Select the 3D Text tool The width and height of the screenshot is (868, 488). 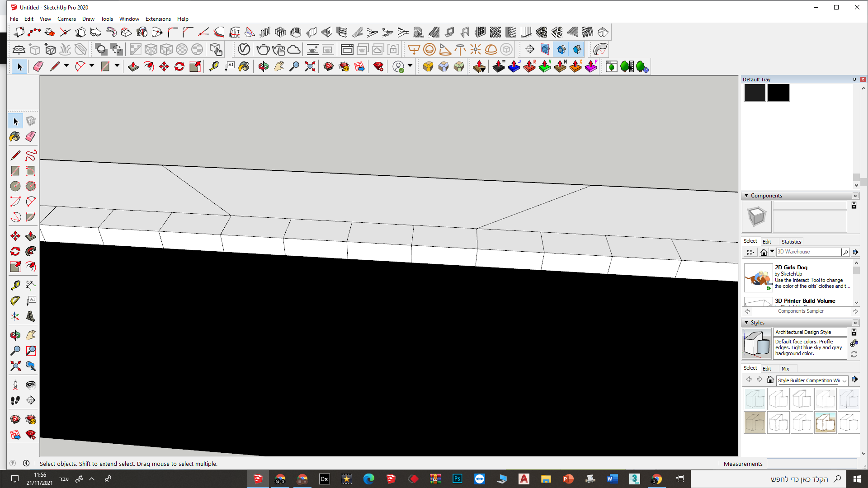30,316
